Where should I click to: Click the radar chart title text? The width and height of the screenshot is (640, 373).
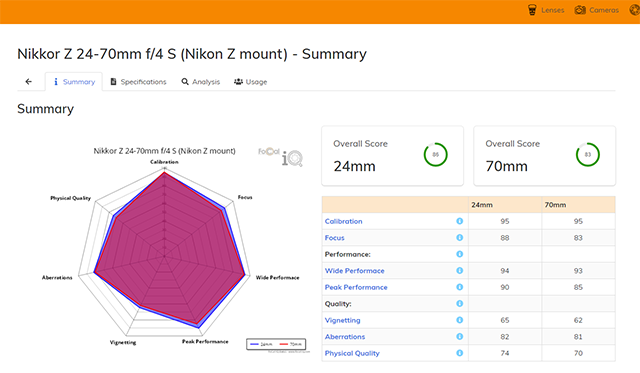click(164, 151)
